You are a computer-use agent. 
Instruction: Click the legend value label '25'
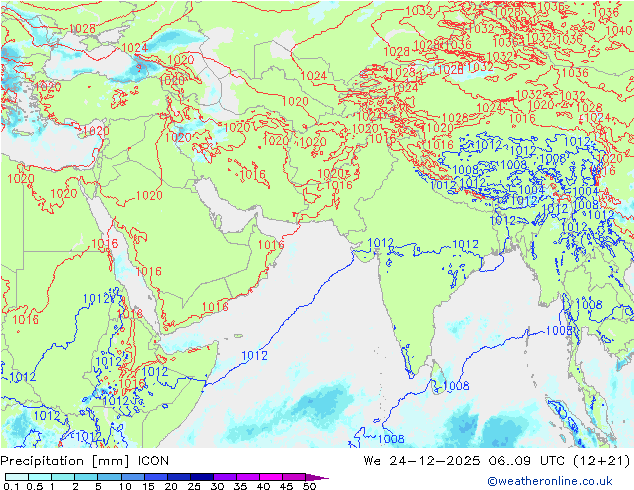(194, 486)
